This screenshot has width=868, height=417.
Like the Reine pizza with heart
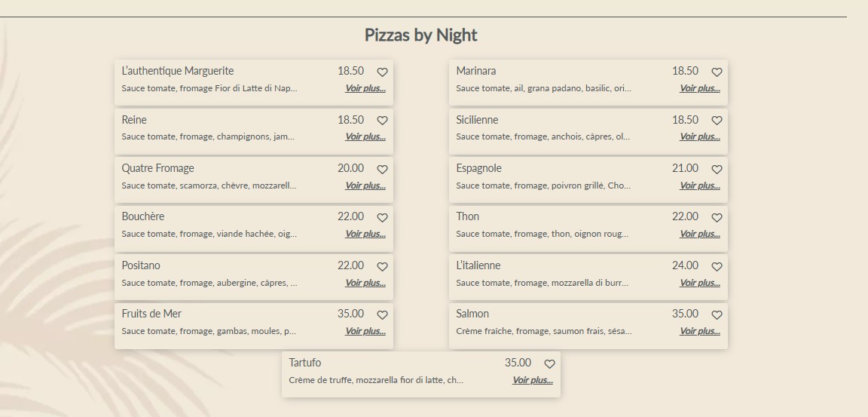pos(382,121)
